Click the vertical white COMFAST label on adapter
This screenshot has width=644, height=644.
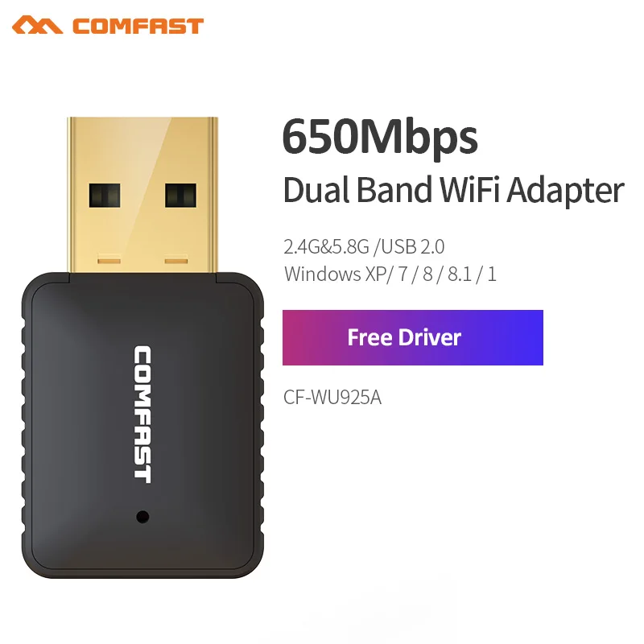pyautogui.click(x=142, y=415)
